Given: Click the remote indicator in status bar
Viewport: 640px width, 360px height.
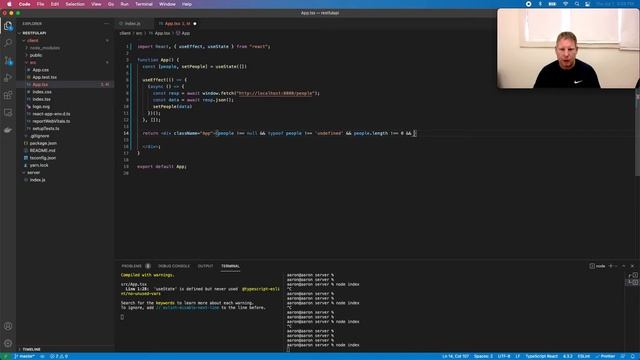Looking at the screenshot, I should click(5, 356).
